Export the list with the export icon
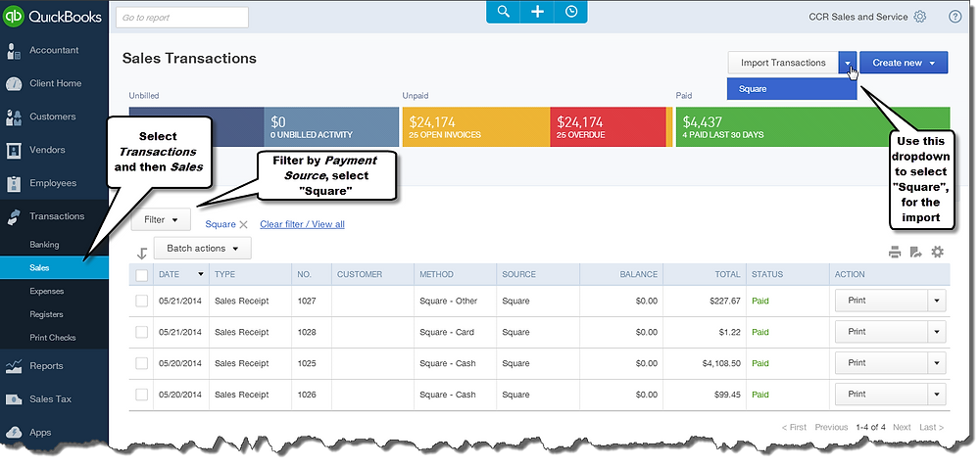Screen dimensions: 980x466 (x=915, y=253)
